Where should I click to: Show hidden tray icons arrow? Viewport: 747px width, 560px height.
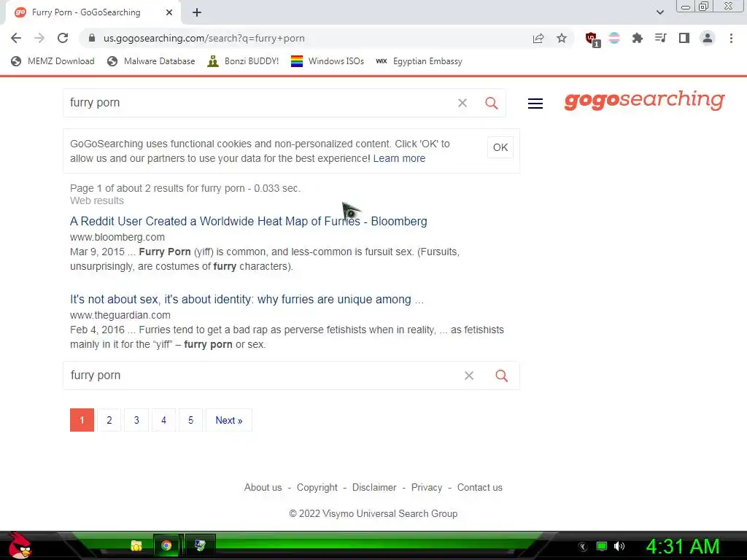(583, 547)
